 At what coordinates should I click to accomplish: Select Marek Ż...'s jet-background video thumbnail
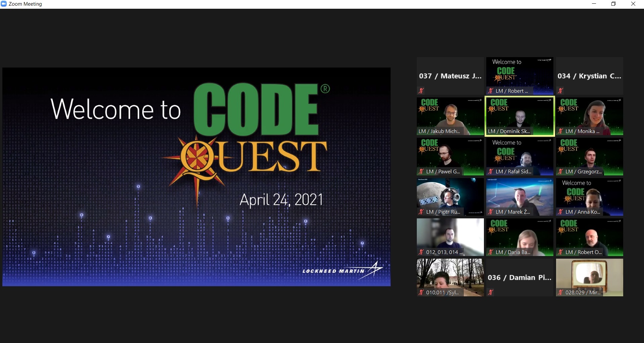pyautogui.click(x=520, y=197)
